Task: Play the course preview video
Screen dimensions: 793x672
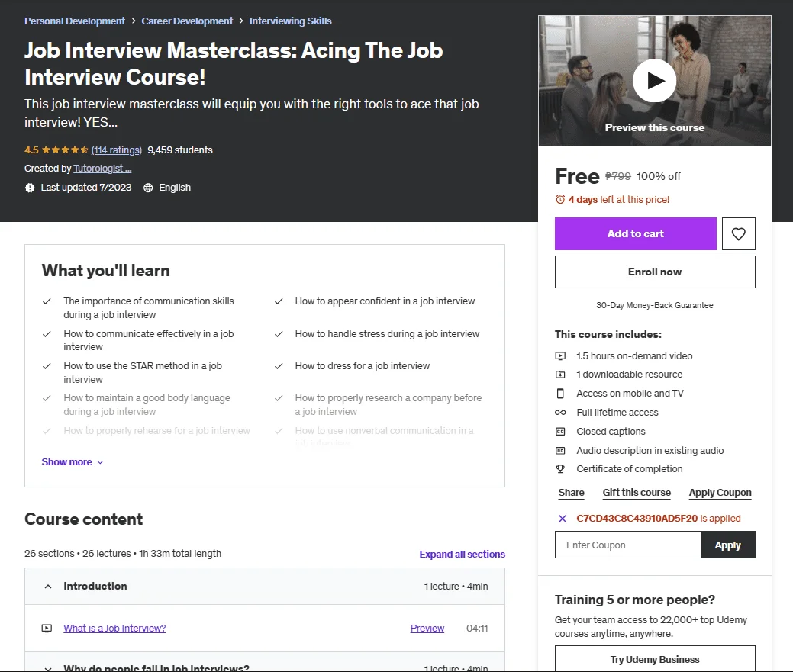Action: (x=654, y=81)
